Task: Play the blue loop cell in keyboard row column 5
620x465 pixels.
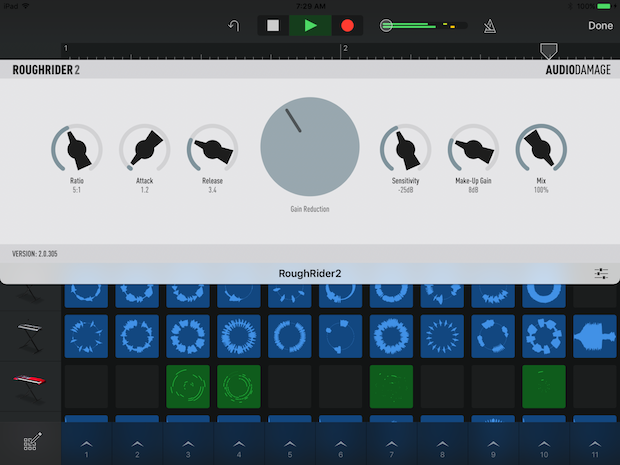Action: tap(290, 336)
